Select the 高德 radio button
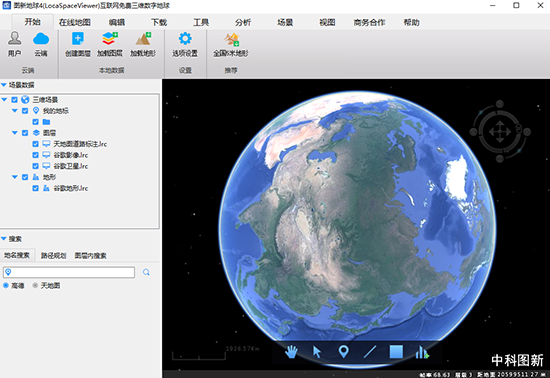 point(6,285)
